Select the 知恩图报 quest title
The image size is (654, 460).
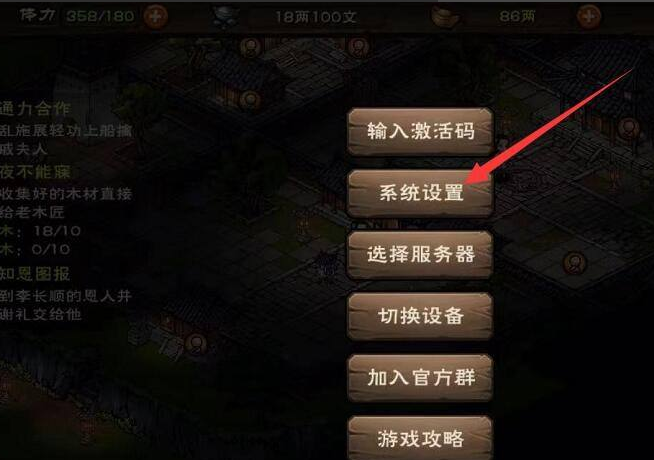[35, 274]
